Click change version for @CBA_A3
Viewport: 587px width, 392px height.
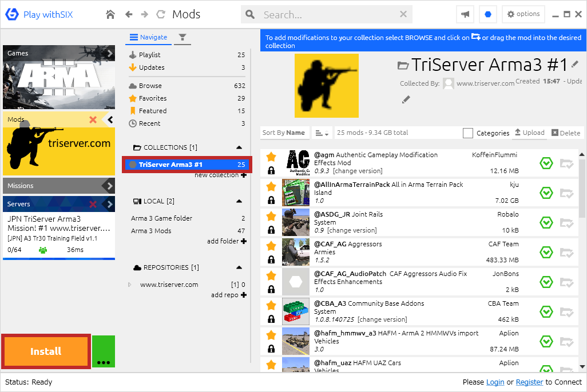pos(382,319)
